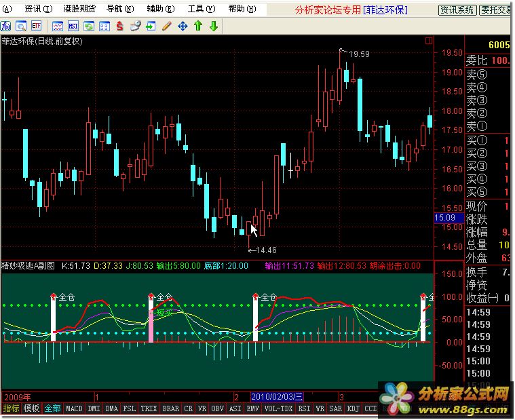Click the red dollar sign icon
The width and height of the screenshot is (515, 420).
coord(120,26)
